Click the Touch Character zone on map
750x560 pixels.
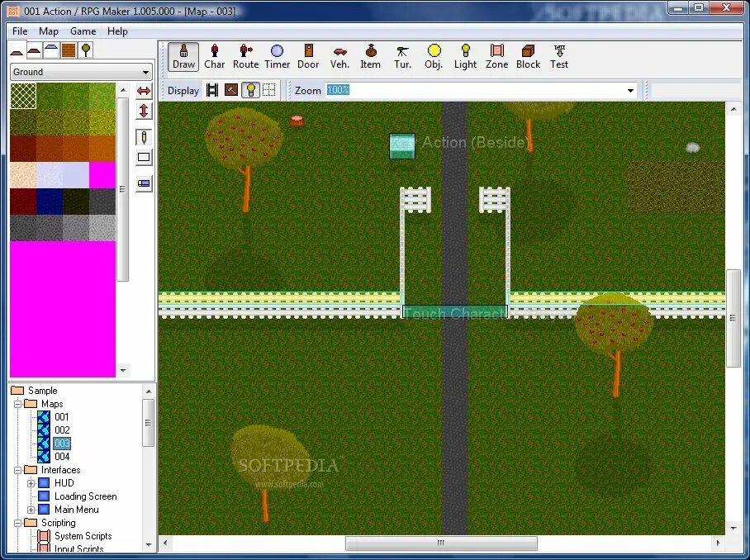455,312
